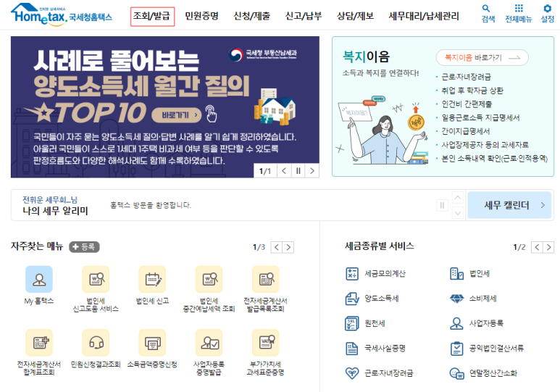Open the 민원증명 menu
This screenshot has height=392, width=560.
[201, 16]
